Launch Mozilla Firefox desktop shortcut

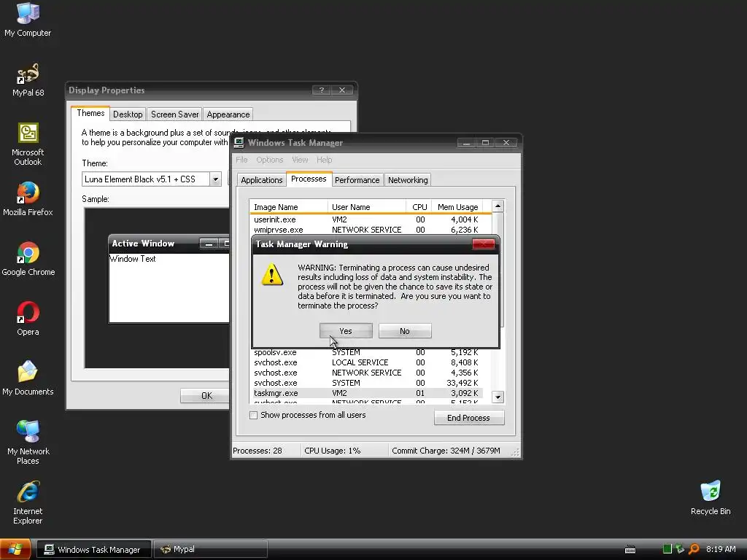click(x=28, y=199)
